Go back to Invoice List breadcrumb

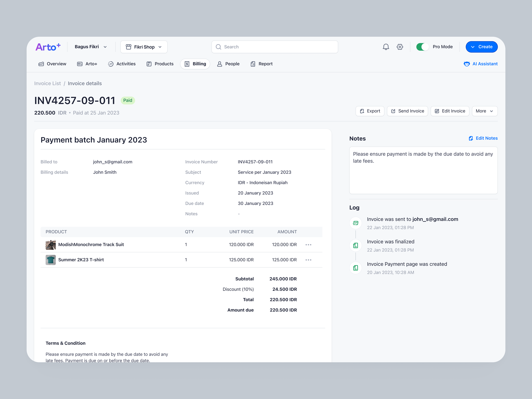click(47, 83)
